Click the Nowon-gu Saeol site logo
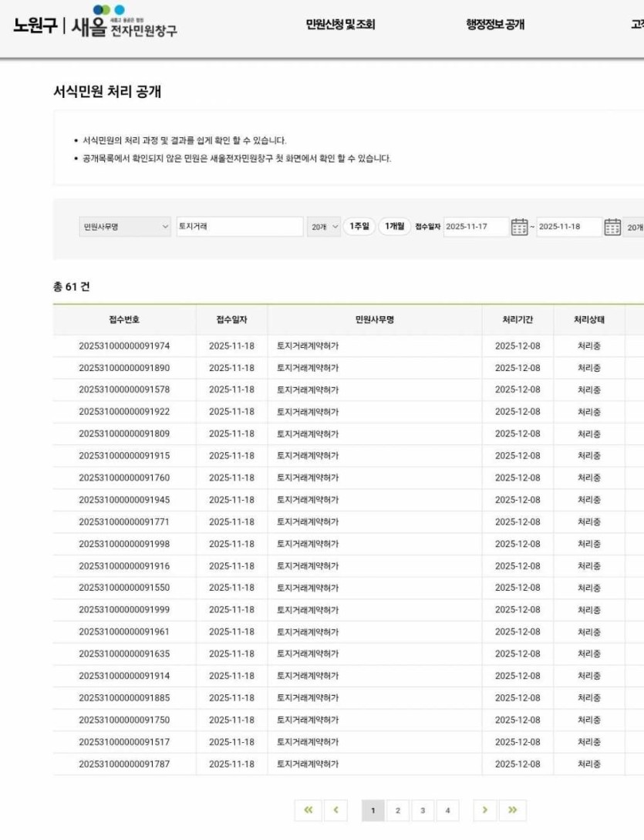The height and width of the screenshot is (840, 644). point(95,25)
